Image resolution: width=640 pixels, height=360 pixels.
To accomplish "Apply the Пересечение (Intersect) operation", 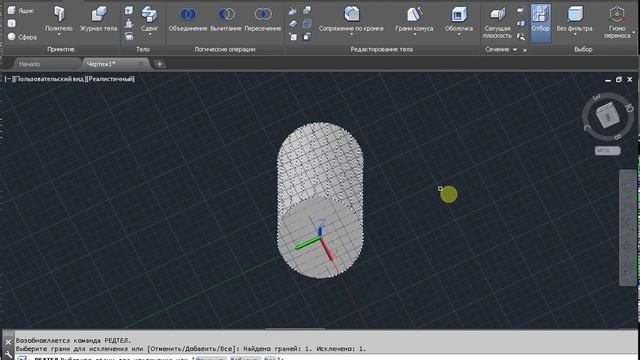I will coord(262,19).
